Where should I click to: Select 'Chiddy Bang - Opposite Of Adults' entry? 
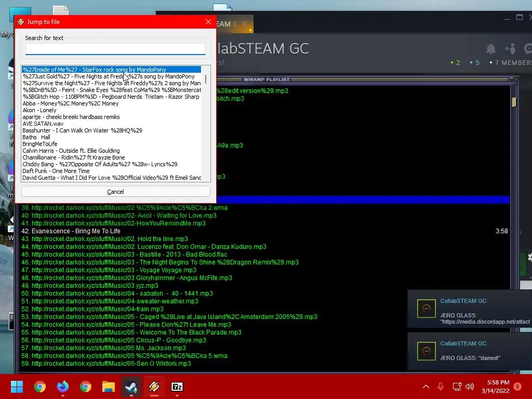click(112, 164)
